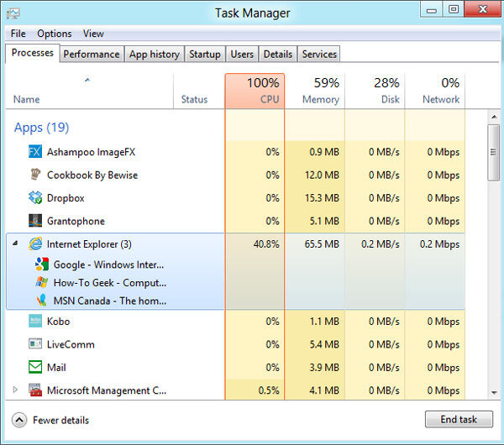The width and height of the screenshot is (504, 445).
Task: Maximize the Task Manager window
Action: tap(454, 9)
